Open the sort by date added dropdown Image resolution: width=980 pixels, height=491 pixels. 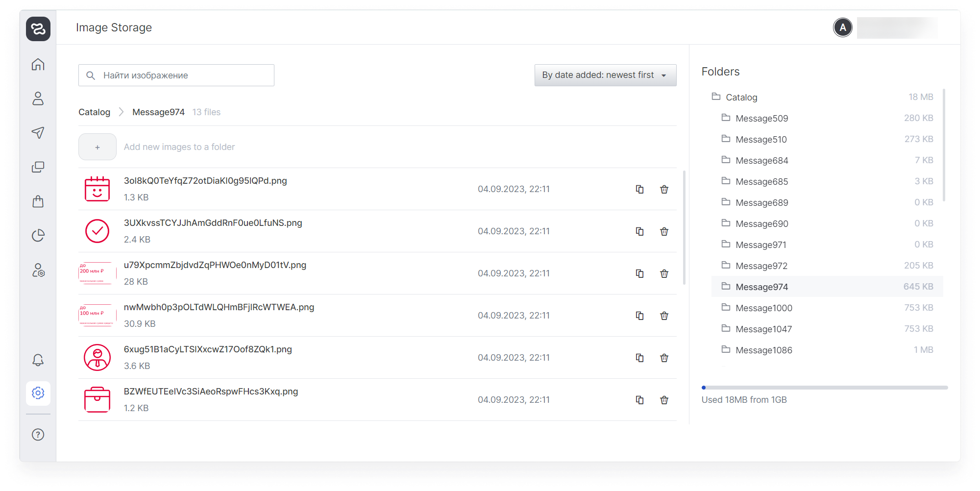(x=605, y=75)
